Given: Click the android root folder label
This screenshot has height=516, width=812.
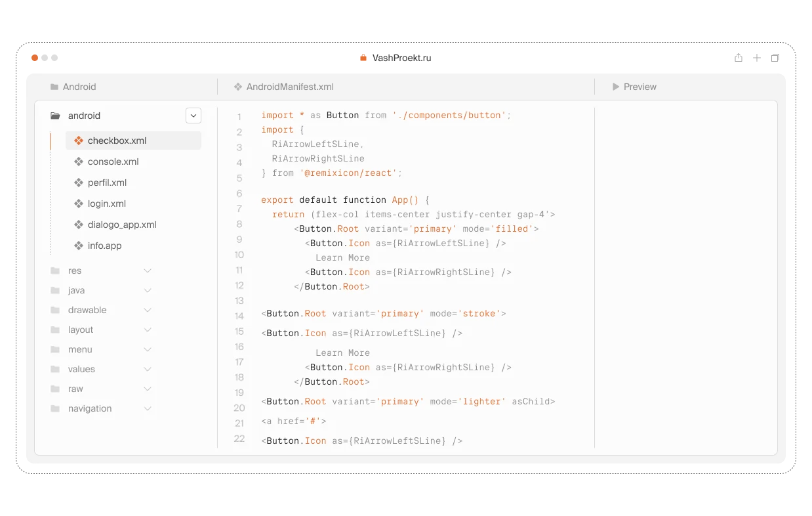Looking at the screenshot, I should [x=85, y=116].
